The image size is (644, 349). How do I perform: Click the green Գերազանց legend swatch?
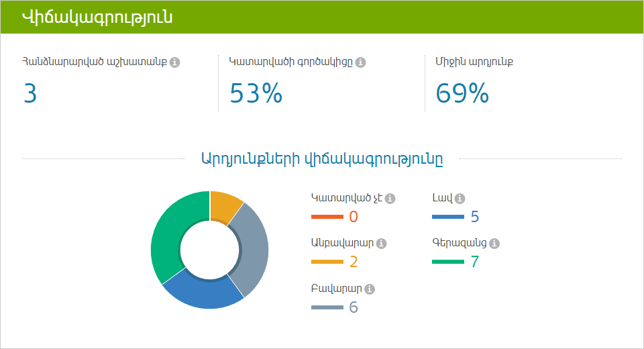point(448,262)
